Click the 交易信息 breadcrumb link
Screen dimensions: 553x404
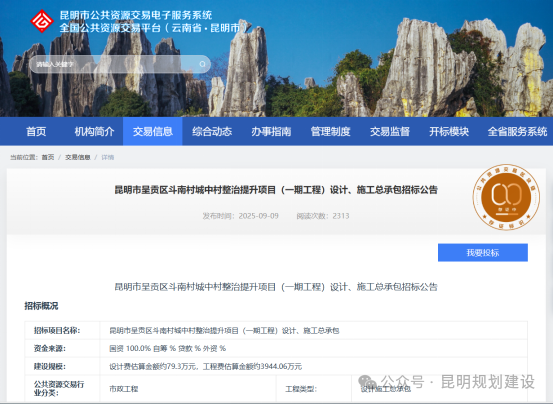click(78, 157)
